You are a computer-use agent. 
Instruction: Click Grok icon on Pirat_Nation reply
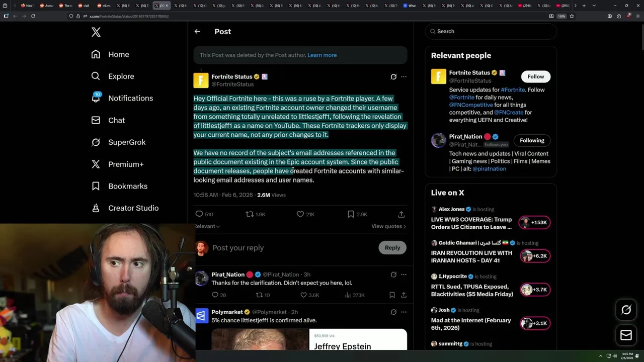pos(393,275)
